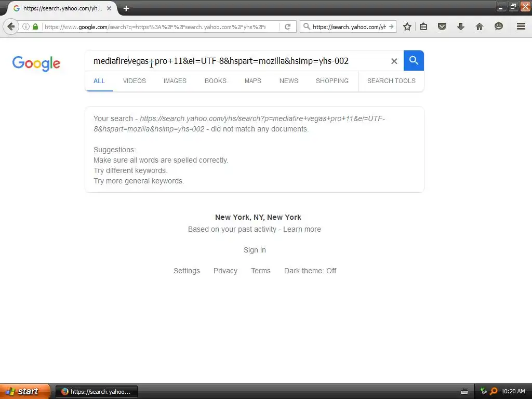Click the Sign in link
Image resolution: width=532 pixels, height=399 pixels.
point(255,250)
